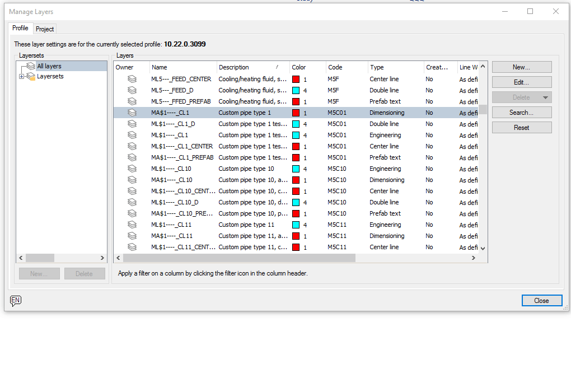Click the Owner column header
The image size is (571, 392).
pos(132,67)
